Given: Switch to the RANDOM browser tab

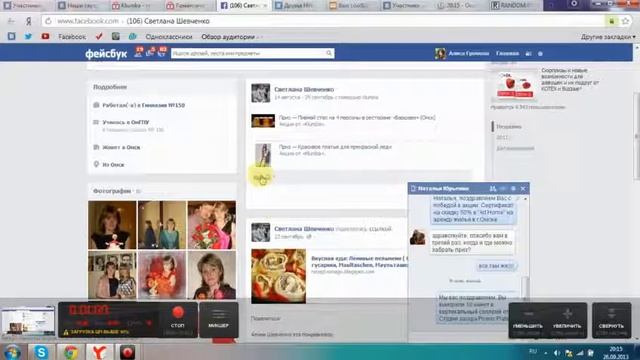Looking at the screenshot, I should [514, 6].
